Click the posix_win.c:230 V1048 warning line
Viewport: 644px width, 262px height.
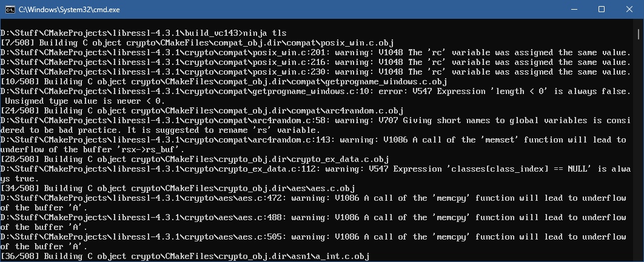315,72
